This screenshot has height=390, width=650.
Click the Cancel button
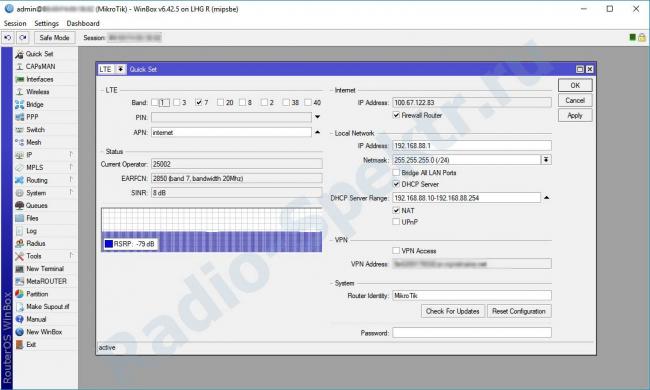(x=575, y=100)
